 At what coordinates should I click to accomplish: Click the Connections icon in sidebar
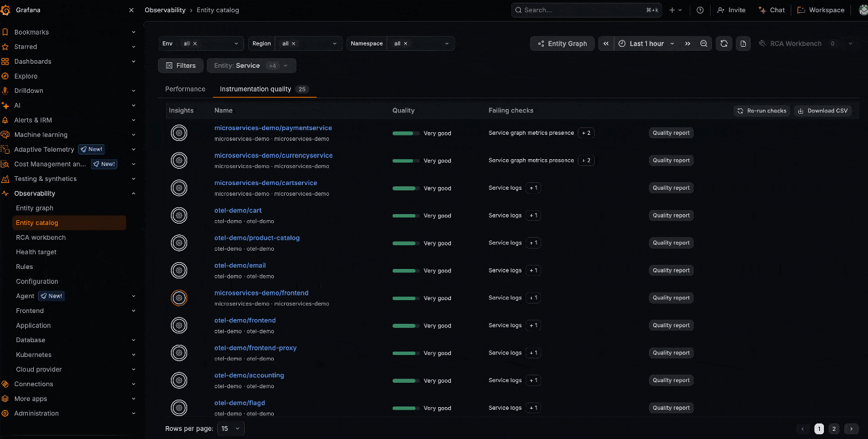[5, 384]
